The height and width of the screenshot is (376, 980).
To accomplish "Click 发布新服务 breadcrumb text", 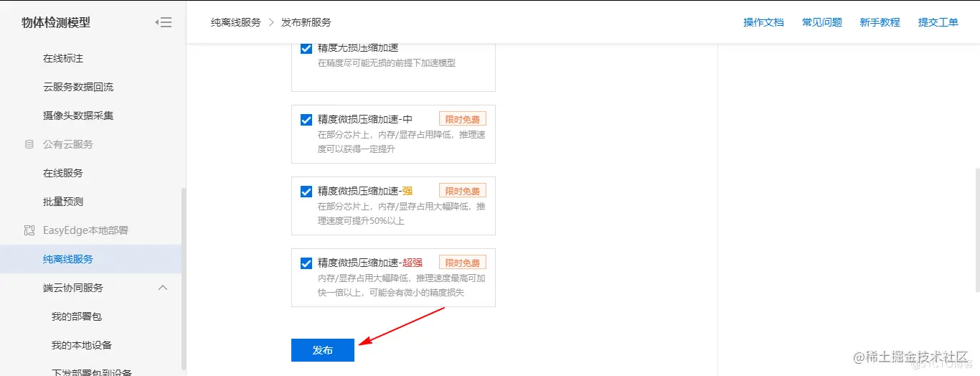I will tap(306, 22).
